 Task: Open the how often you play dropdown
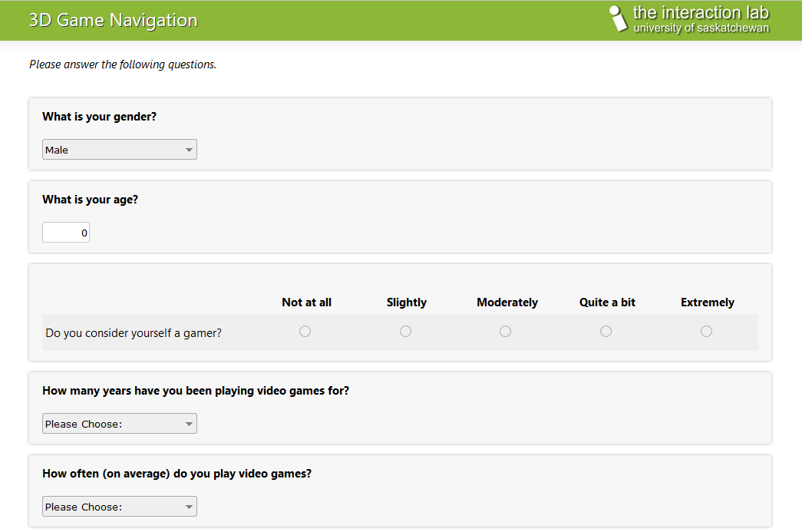[x=120, y=507]
